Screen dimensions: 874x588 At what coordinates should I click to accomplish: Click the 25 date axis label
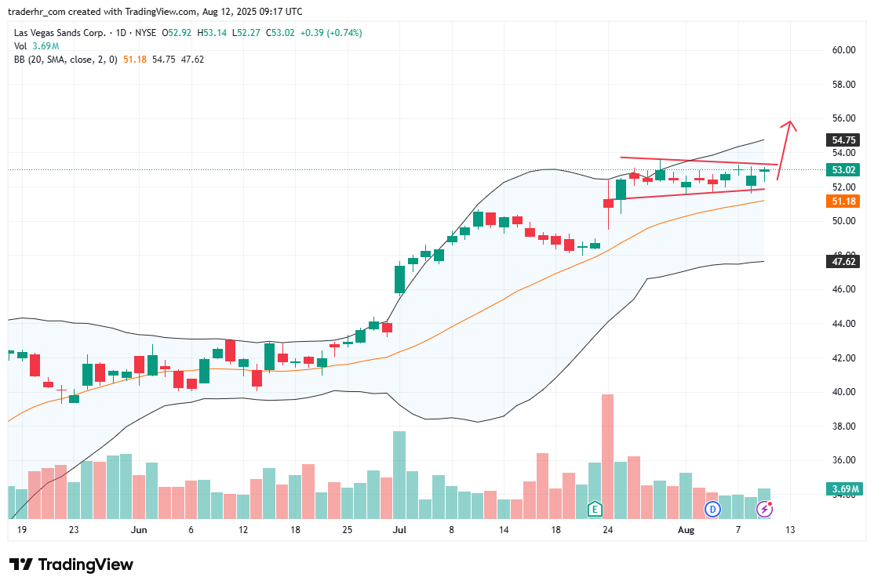[348, 530]
